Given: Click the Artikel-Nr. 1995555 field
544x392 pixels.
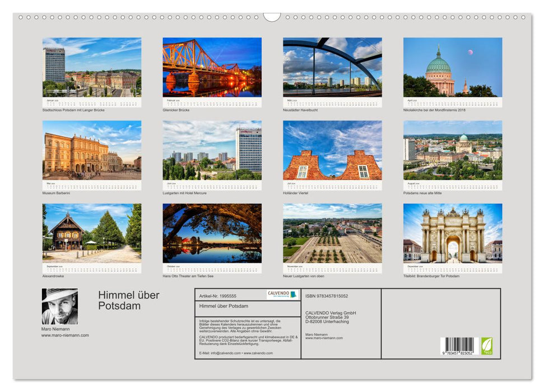Looking at the screenshot, I should 218,296.
